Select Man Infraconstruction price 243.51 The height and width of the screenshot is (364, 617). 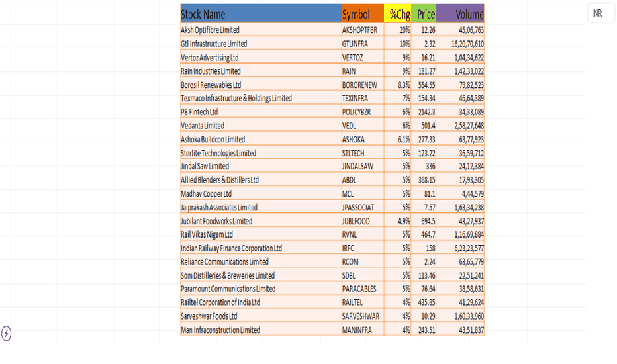click(x=424, y=330)
